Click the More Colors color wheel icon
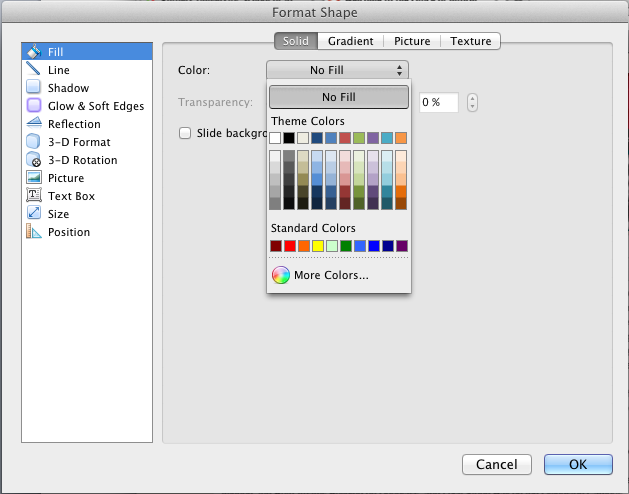The image size is (629, 494). (x=281, y=275)
